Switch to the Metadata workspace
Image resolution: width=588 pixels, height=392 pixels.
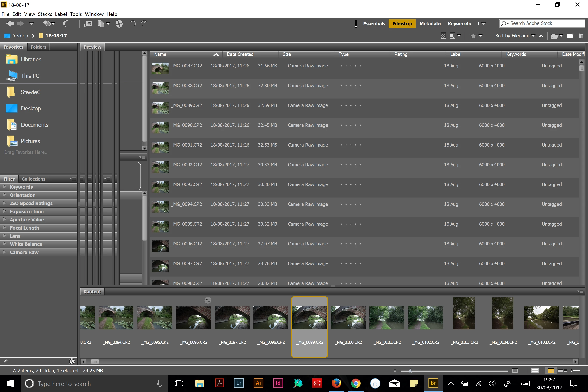coord(430,23)
